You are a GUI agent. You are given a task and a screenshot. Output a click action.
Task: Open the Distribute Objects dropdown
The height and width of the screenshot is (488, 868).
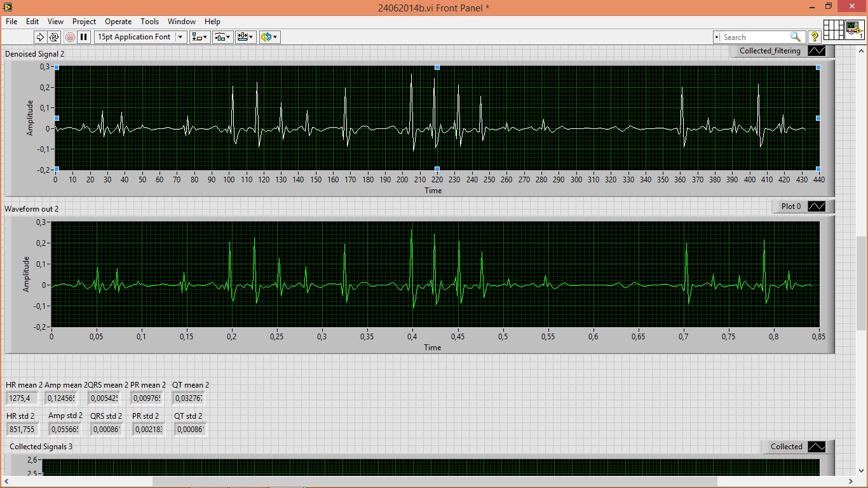coord(222,37)
